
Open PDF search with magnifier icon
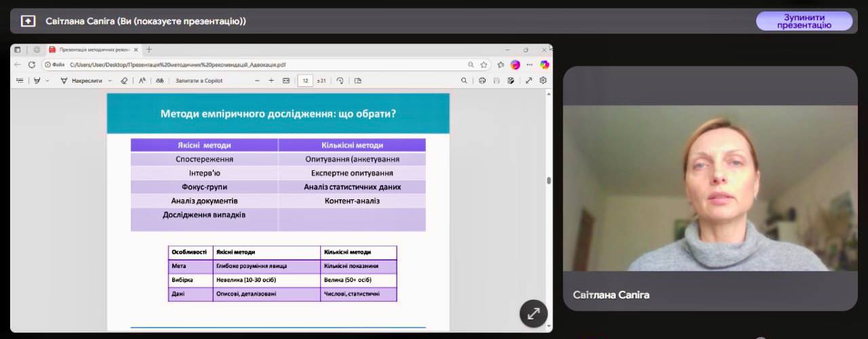[x=464, y=80]
